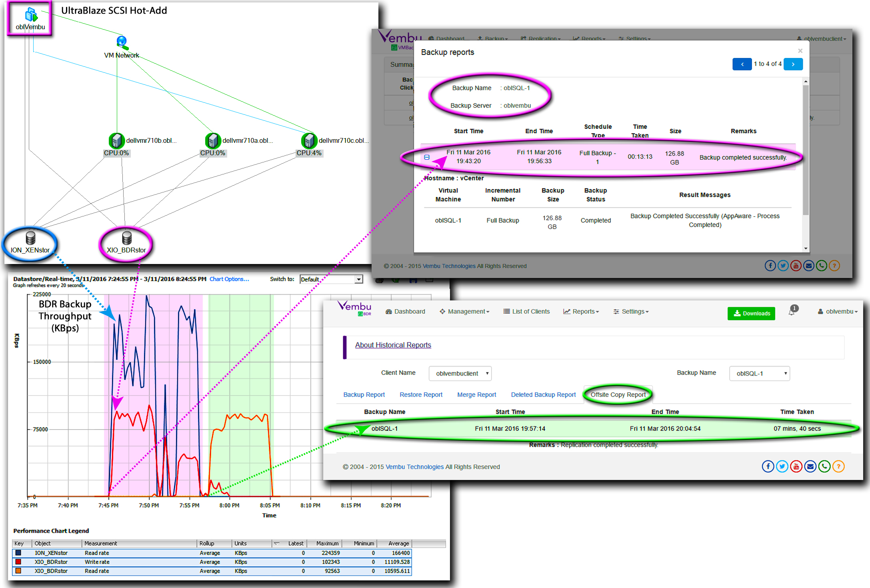Click Twitter icon in VMBackup footer

(783, 266)
